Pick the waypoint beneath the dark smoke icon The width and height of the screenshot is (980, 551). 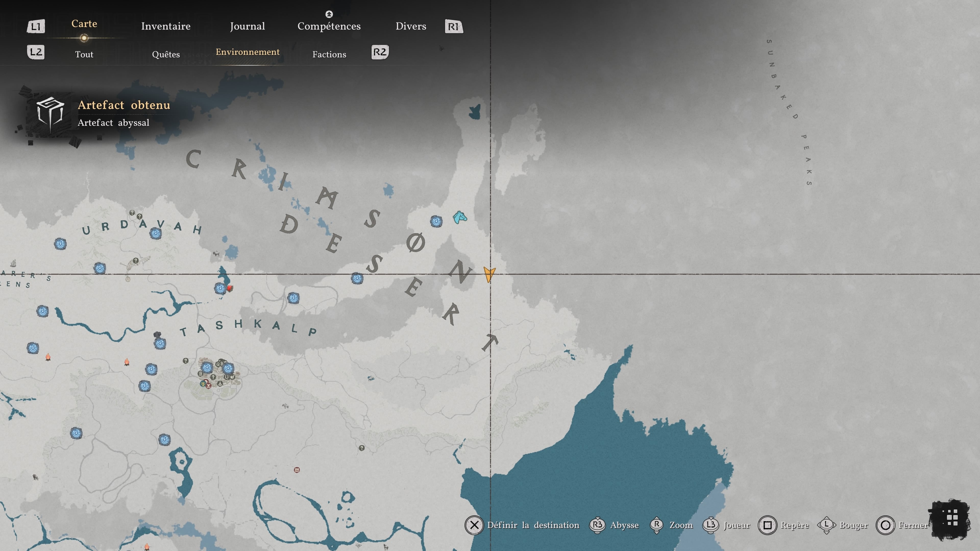(x=160, y=343)
